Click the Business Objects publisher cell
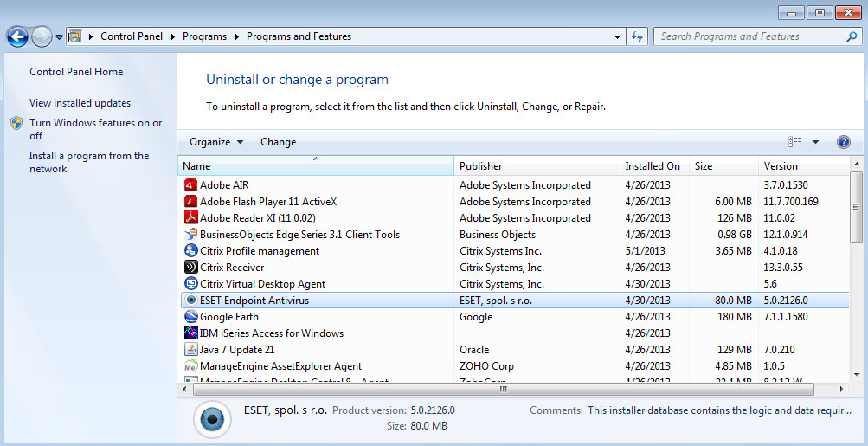The width and height of the screenshot is (868, 446). (x=498, y=235)
